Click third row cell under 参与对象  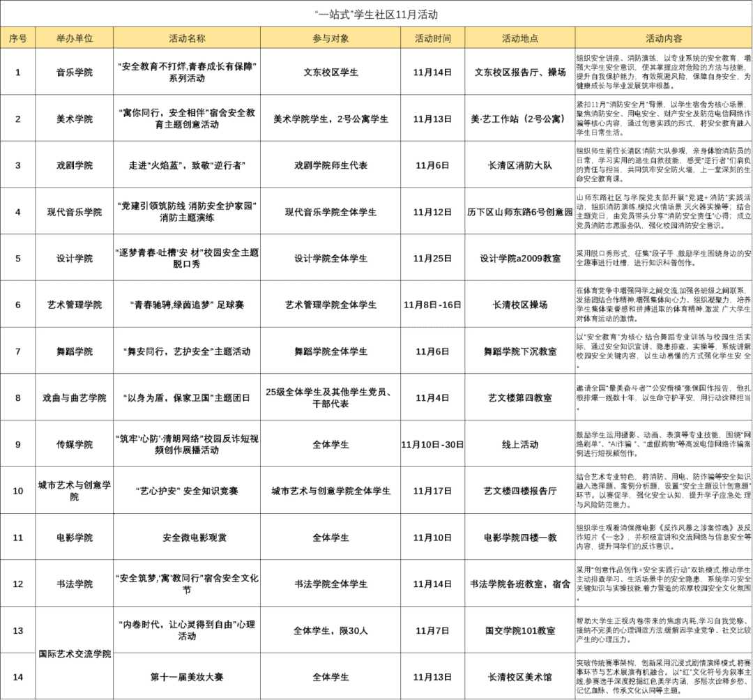[x=330, y=165]
